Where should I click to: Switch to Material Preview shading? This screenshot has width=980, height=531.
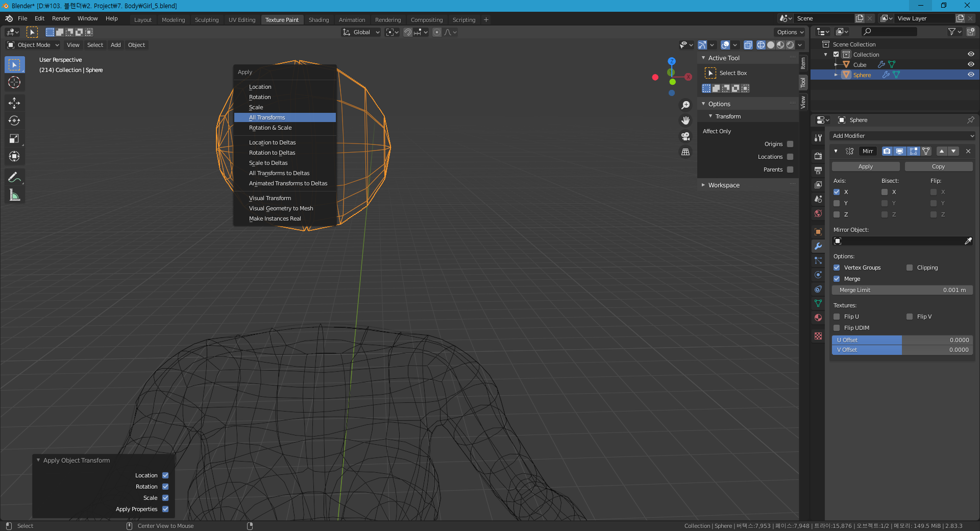tap(780, 45)
